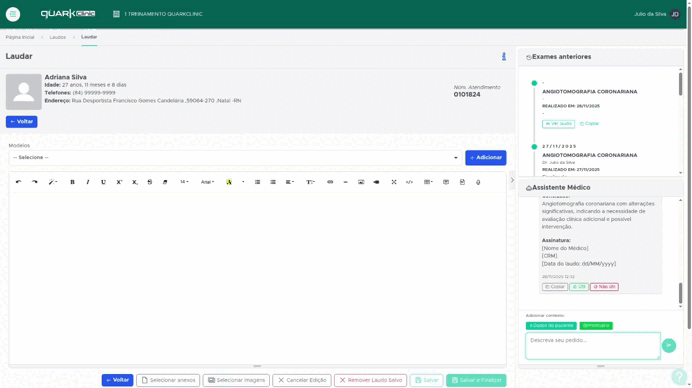
Task: Click the Assistente Médico scrollbar
Action: (x=680, y=293)
